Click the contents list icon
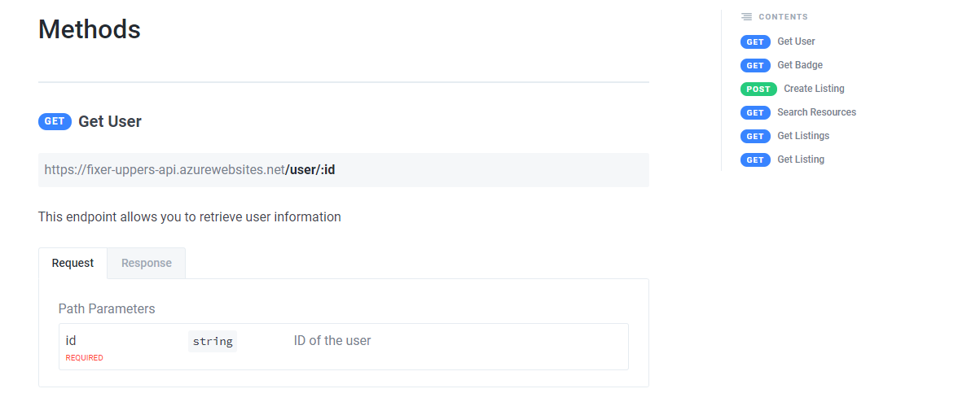 (746, 16)
